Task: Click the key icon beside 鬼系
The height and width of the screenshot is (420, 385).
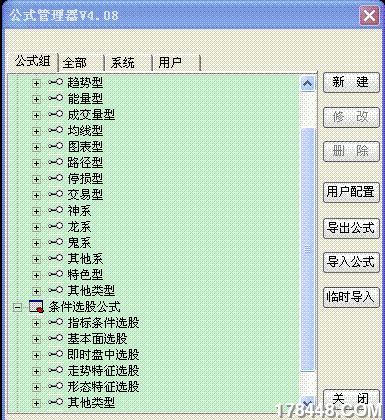Action: point(55,242)
